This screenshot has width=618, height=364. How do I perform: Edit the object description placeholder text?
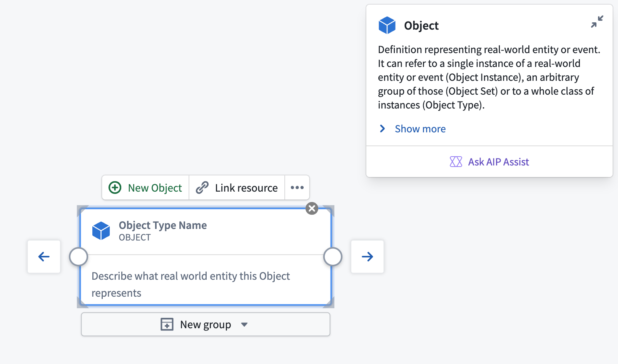coord(191,284)
